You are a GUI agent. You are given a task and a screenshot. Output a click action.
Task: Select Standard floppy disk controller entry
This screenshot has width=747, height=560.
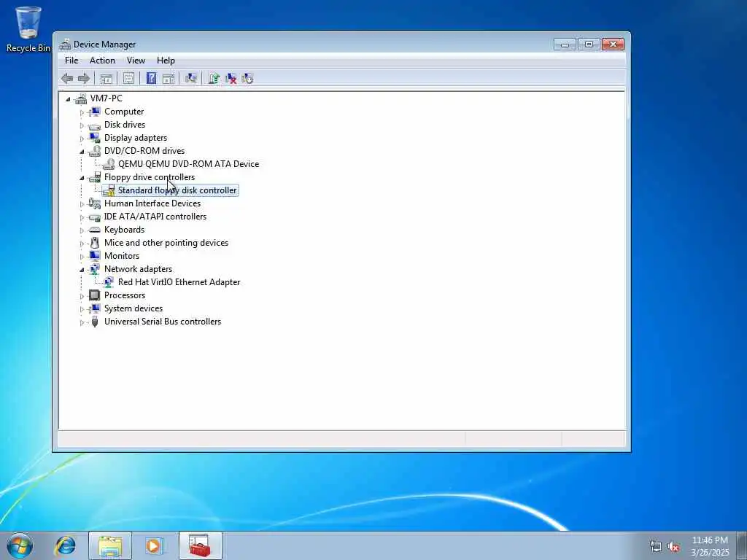(x=177, y=190)
